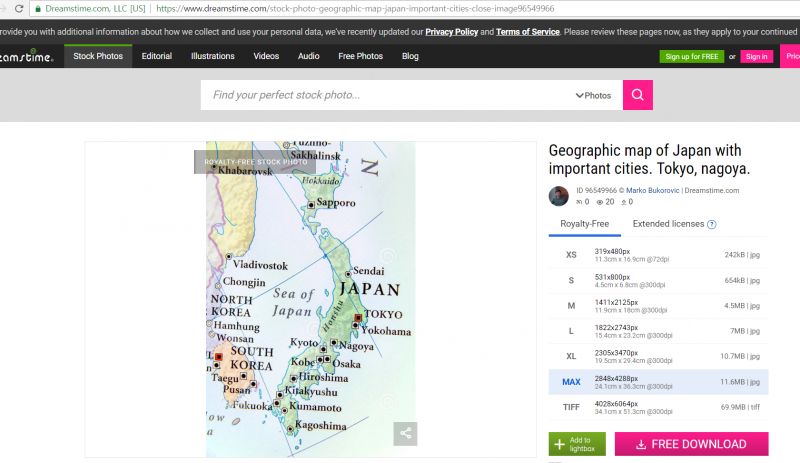Go to the Free Photos section
This screenshot has width=800, height=463.
(x=360, y=57)
